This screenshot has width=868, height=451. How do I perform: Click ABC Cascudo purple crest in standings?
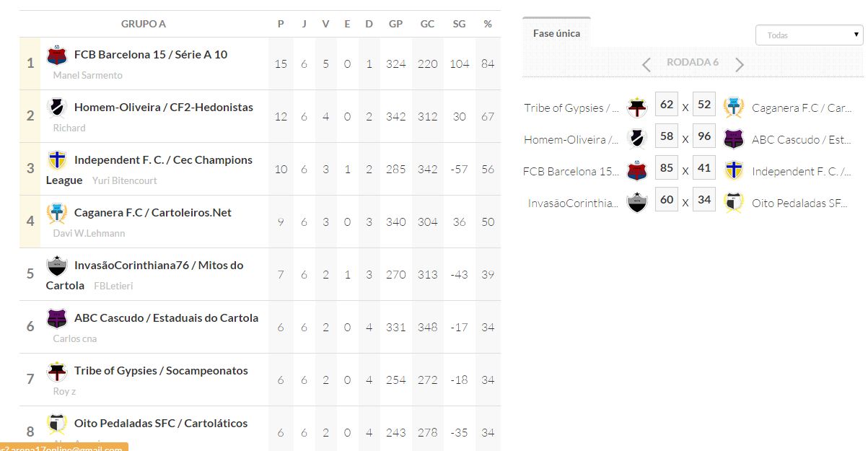57,318
